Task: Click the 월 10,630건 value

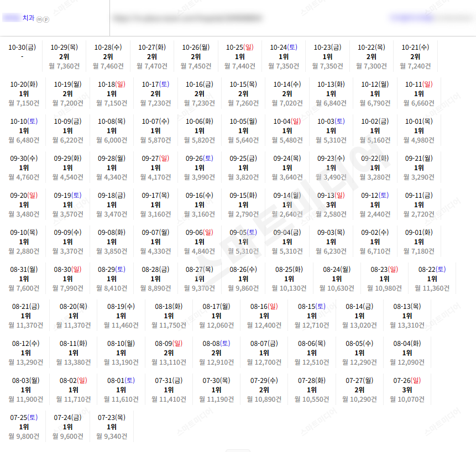Action: pyautogui.click(x=337, y=288)
